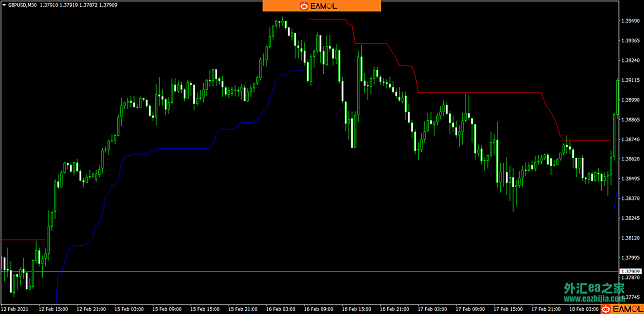Click the EAMOL logo in bottom-right corner
Viewport: 644px width, 314px height.
point(622,309)
